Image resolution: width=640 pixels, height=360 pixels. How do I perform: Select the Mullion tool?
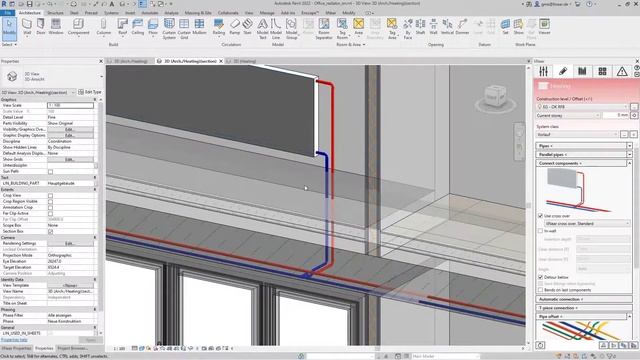click(x=199, y=27)
